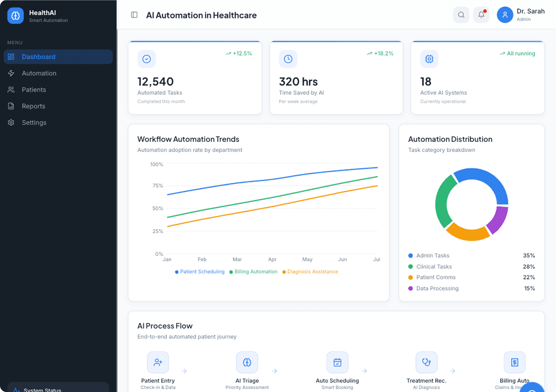556x392 pixels.
Task: Click the AI Triage brain icon
Action: click(x=247, y=362)
